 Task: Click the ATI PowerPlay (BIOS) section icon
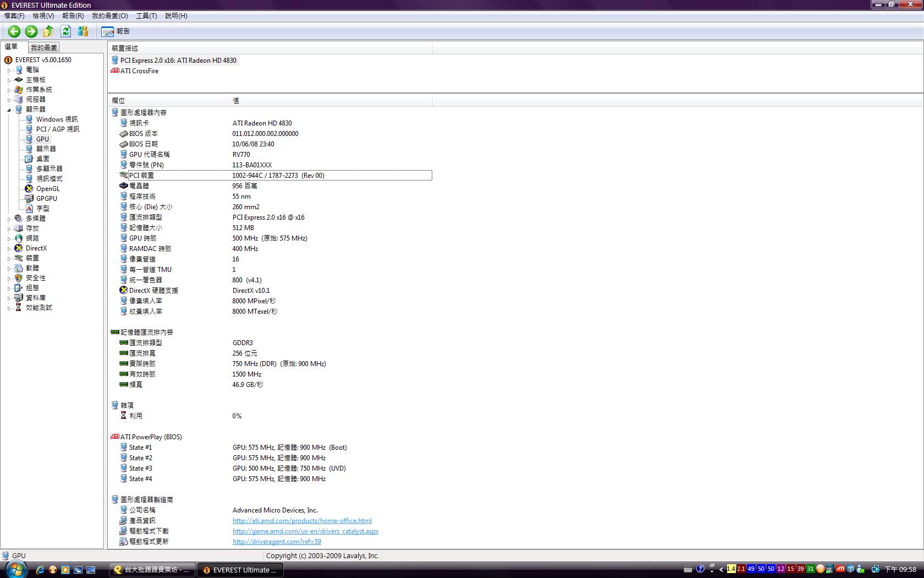(114, 437)
